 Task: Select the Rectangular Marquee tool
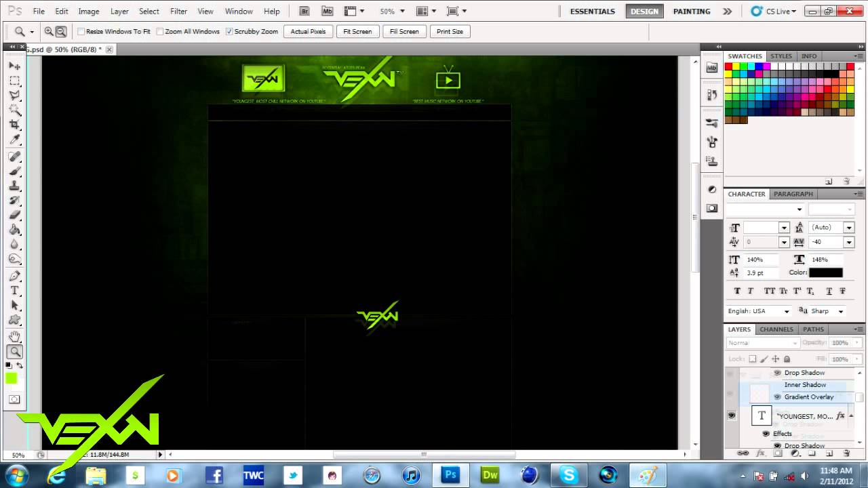tap(14, 81)
